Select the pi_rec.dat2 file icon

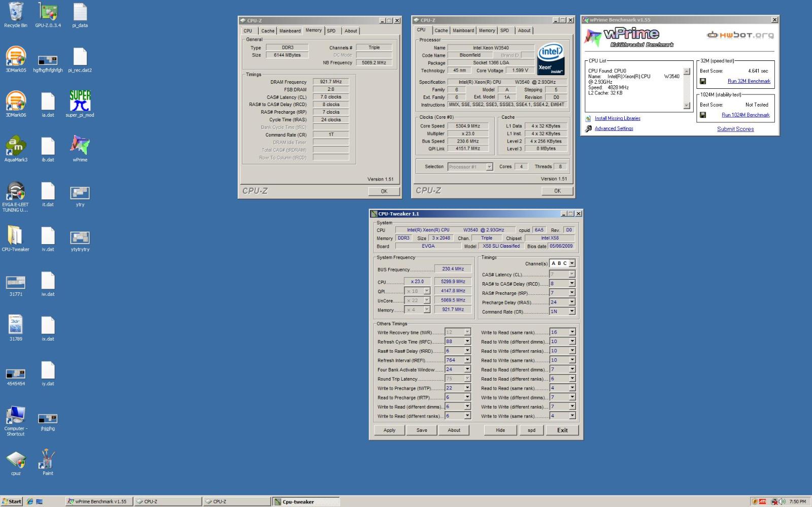(x=80, y=59)
